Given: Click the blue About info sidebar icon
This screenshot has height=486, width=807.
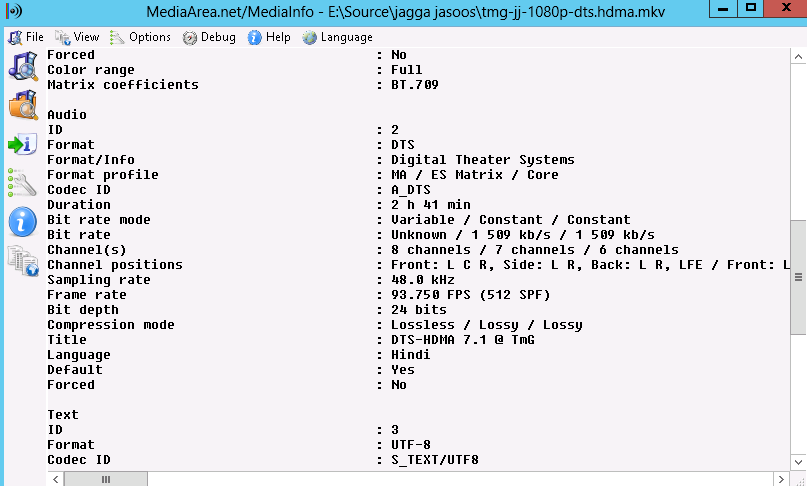Looking at the screenshot, I should coord(22,221).
